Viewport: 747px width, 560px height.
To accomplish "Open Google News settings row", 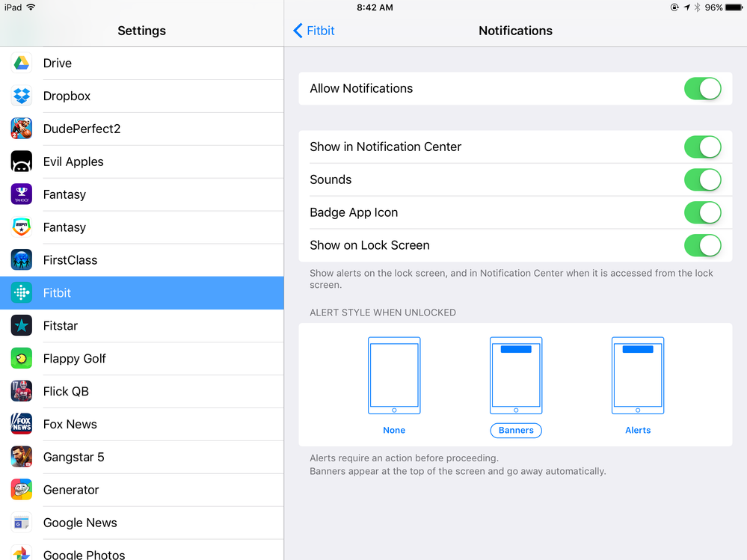I will click(142, 523).
